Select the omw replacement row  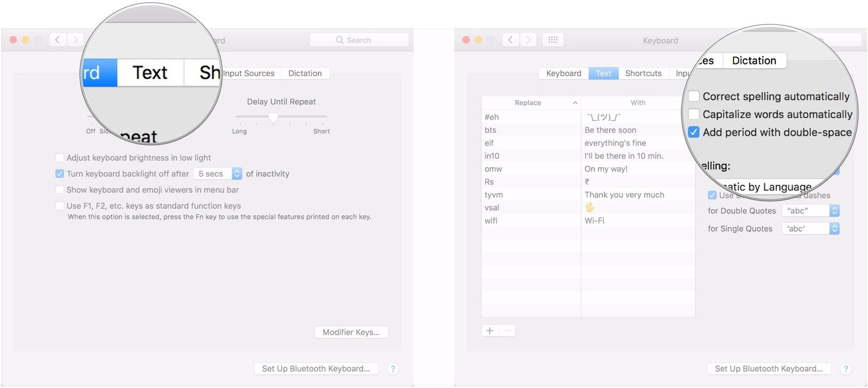click(532, 169)
